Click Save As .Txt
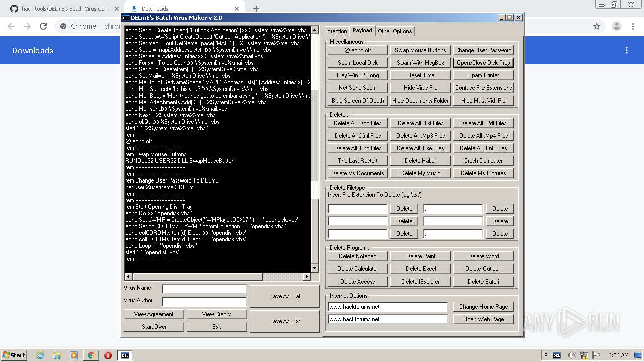 pyautogui.click(x=285, y=321)
